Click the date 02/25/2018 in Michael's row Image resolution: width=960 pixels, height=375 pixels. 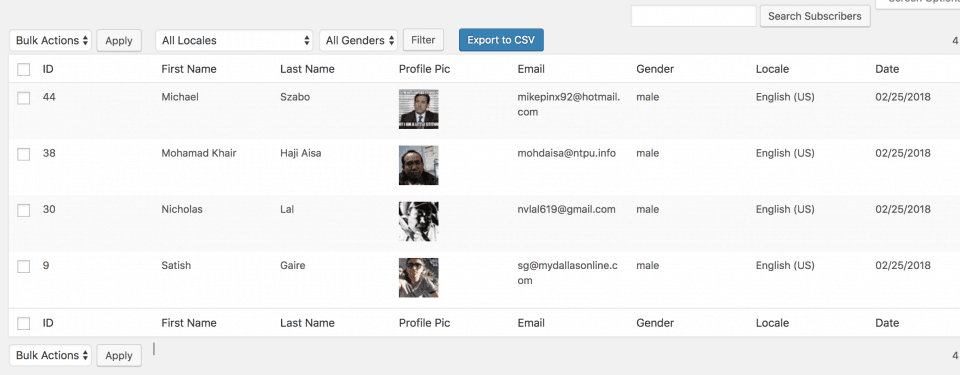click(903, 97)
